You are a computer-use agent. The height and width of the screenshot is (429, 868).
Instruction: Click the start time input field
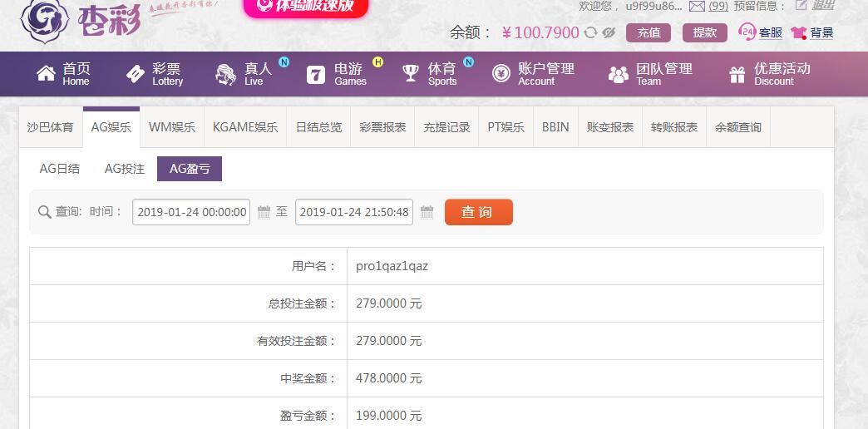(191, 212)
